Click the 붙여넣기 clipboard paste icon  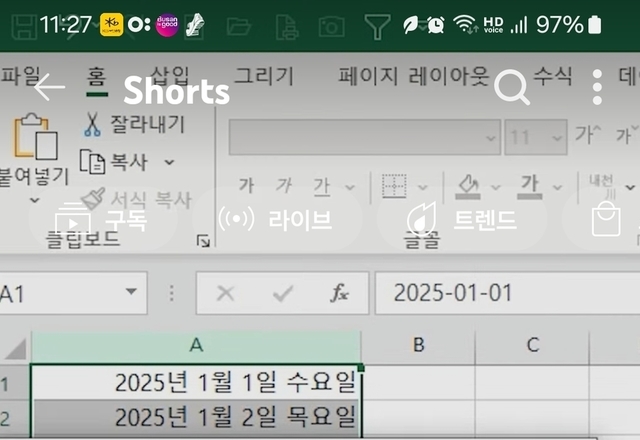pyautogui.click(x=34, y=139)
